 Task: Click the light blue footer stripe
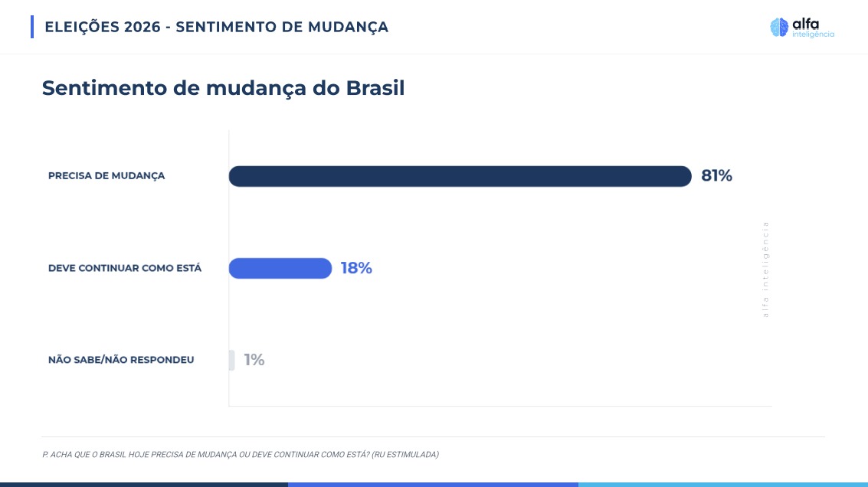(x=722, y=484)
